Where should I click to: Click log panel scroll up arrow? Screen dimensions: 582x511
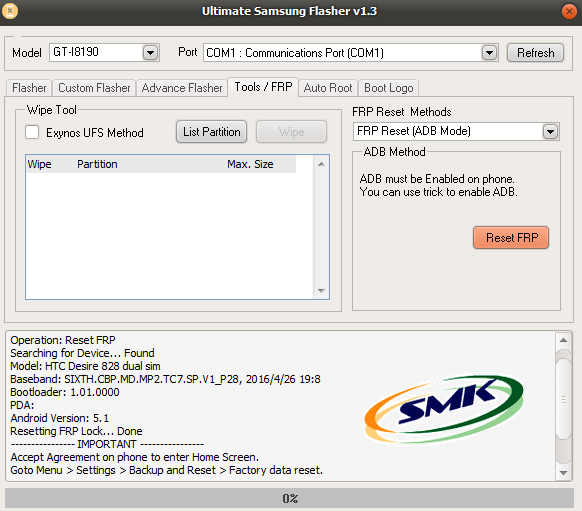pyautogui.click(x=563, y=340)
